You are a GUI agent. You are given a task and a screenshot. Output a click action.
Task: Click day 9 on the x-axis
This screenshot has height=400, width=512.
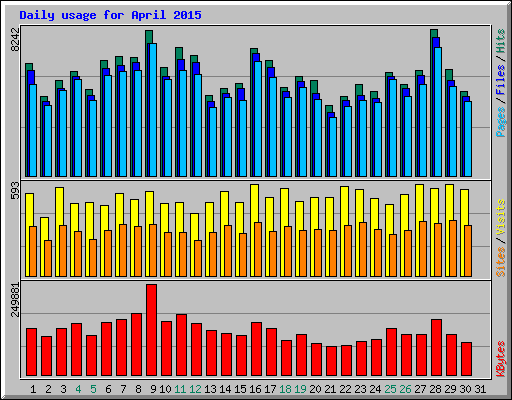click(x=153, y=389)
